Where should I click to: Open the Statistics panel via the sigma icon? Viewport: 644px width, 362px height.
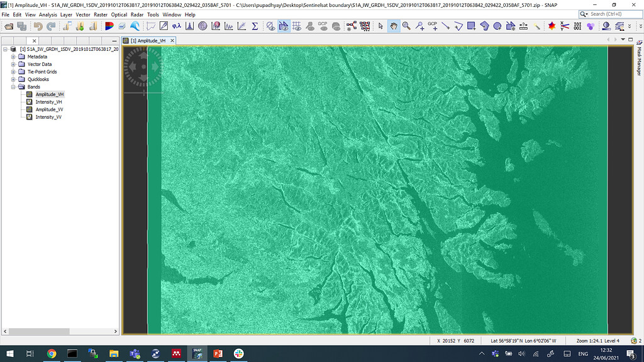254,26
